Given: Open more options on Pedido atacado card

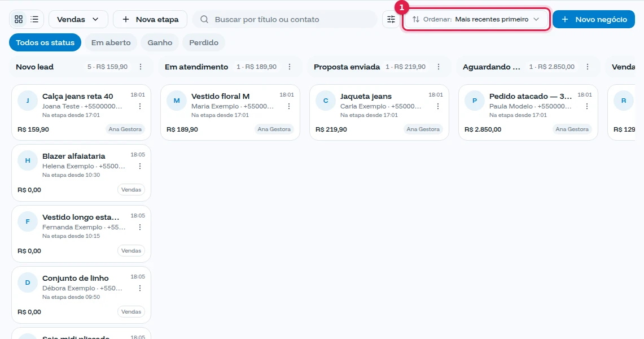Looking at the screenshot, I should coord(587,106).
